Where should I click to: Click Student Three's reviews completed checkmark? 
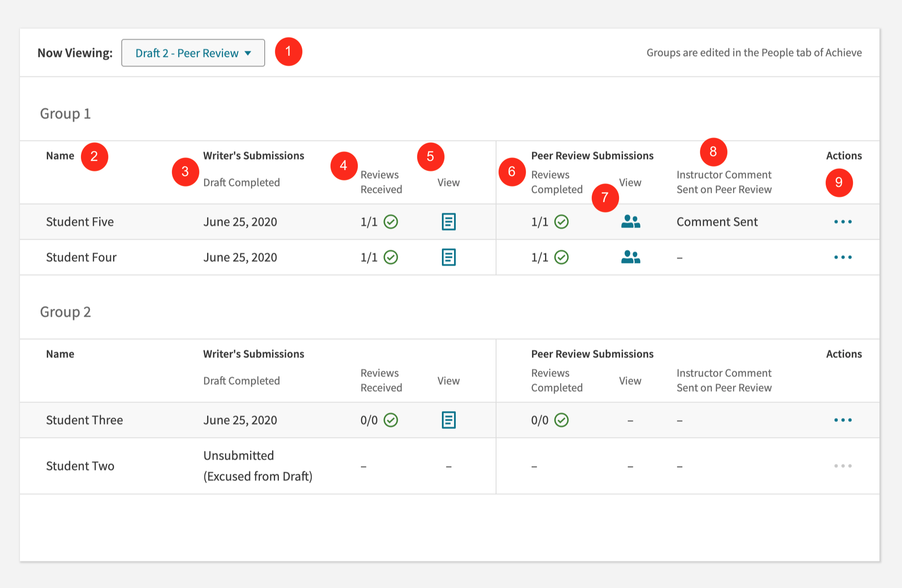tap(561, 420)
